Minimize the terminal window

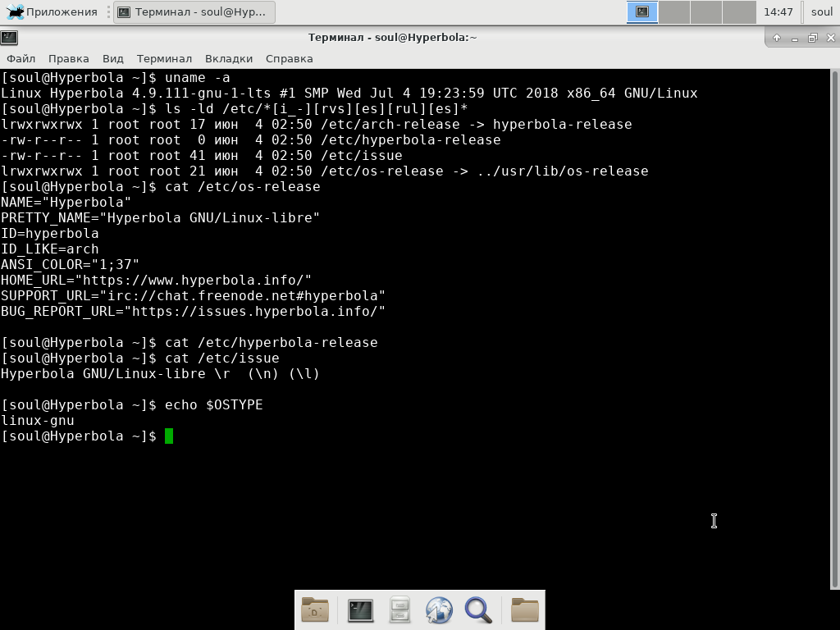pos(795,38)
